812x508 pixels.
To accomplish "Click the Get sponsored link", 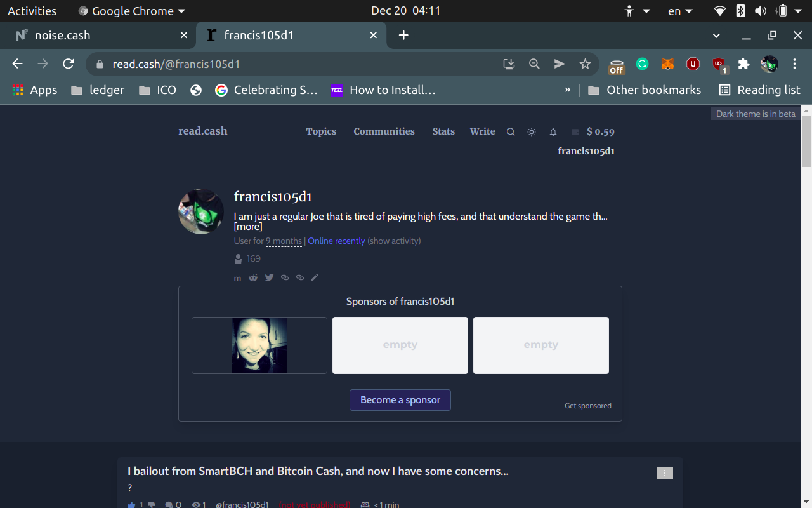I will point(588,406).
